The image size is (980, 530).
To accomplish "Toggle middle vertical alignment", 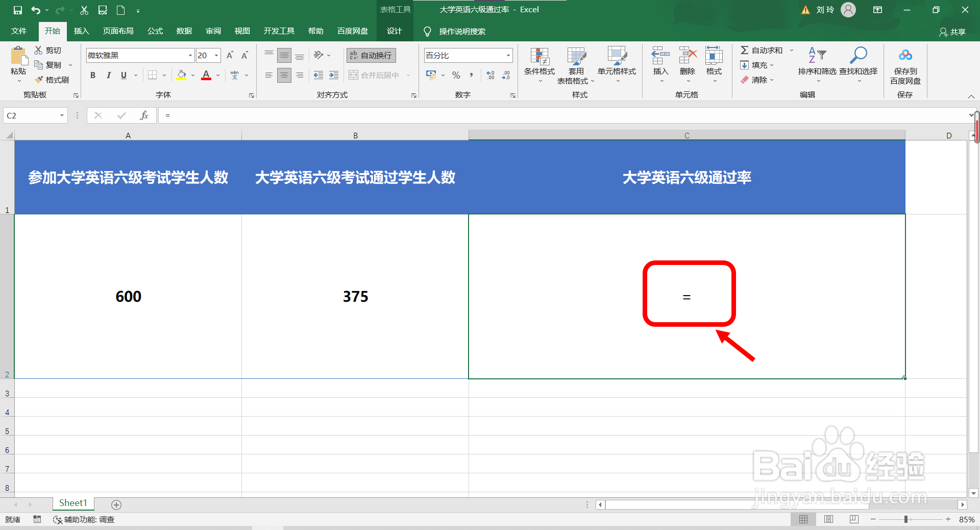I will click(x=284, y=55).
